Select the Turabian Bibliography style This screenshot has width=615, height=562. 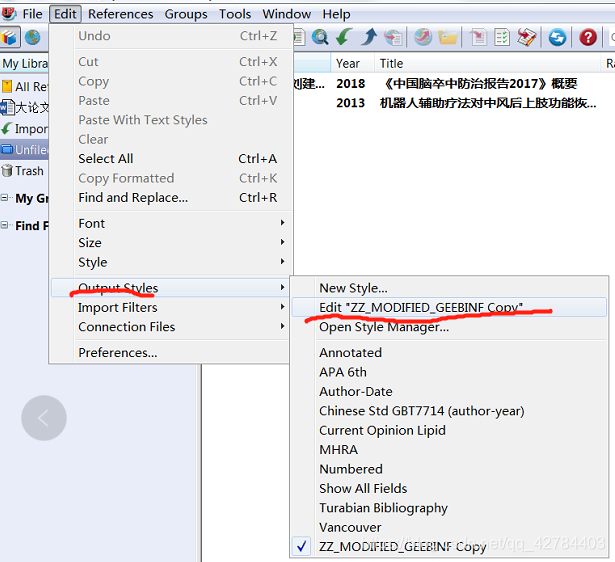[x=449, y=508]
